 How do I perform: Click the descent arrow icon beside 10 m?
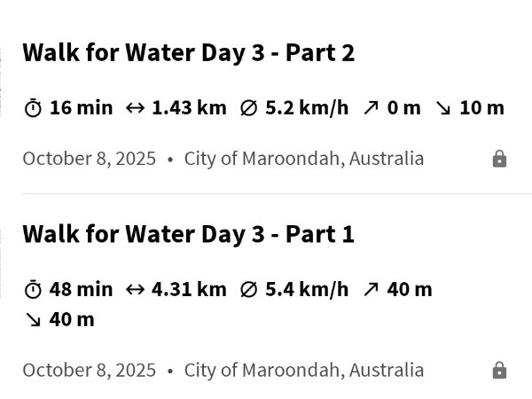point(442,108)
